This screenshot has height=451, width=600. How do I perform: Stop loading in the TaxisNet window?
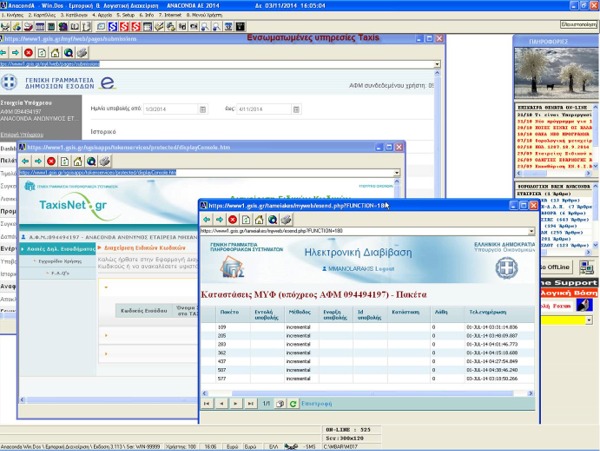51,161
